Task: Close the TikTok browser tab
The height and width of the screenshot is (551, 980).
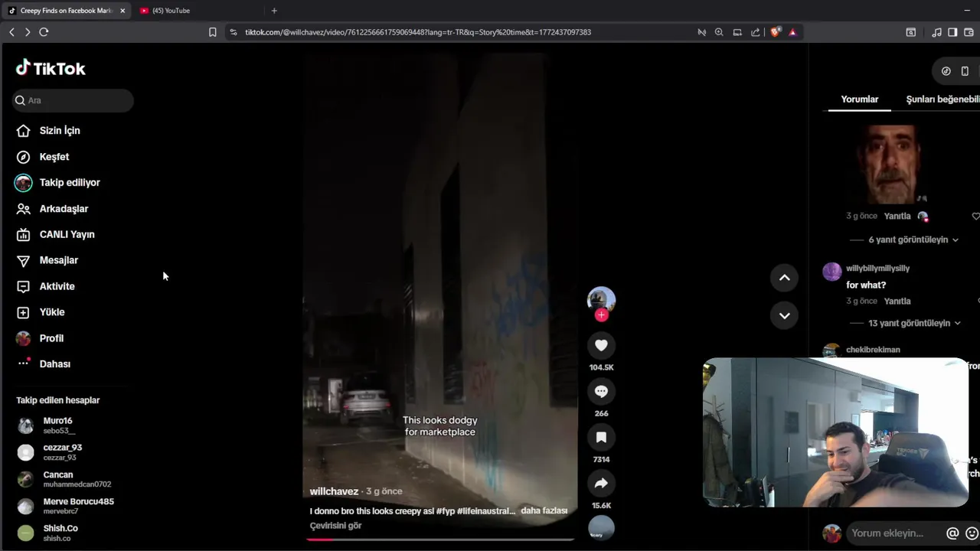Action: [122, 11]
